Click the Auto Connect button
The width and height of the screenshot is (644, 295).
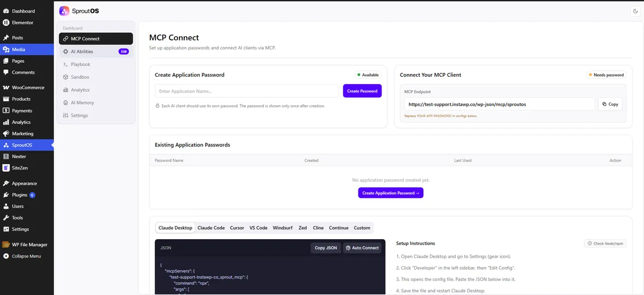[363, 248]
